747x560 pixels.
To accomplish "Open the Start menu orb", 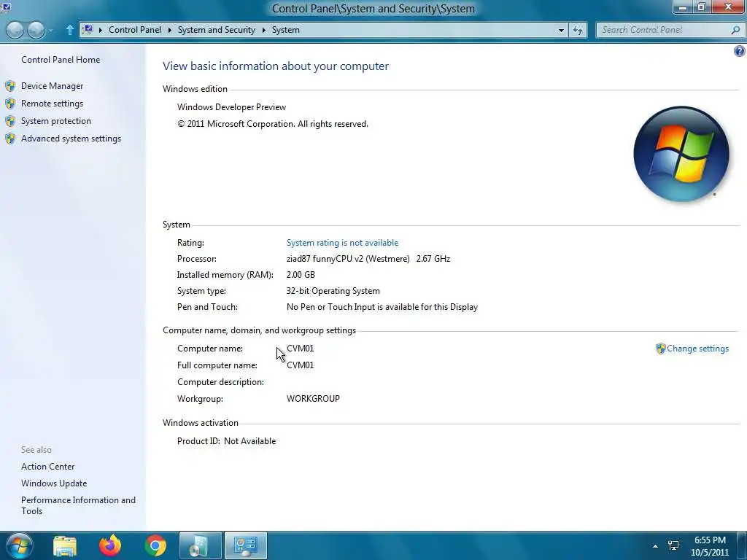I will [19, 545].
